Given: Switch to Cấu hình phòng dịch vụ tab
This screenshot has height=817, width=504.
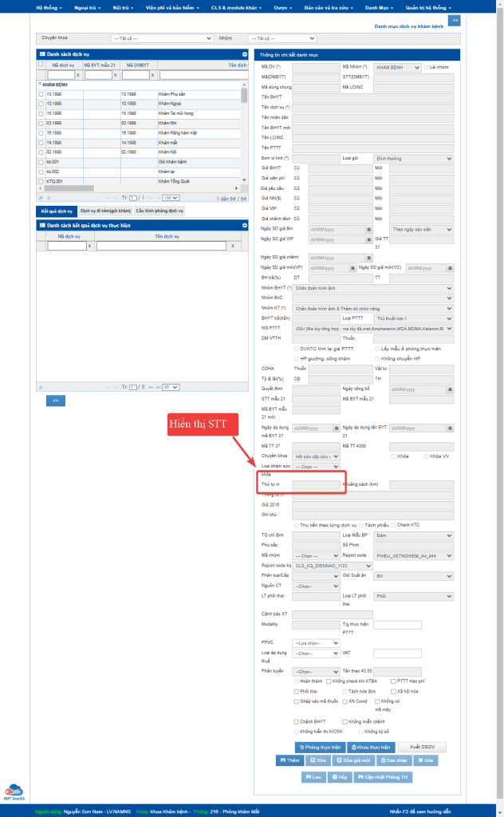Looking at the screenshot, I should point(160,211).
